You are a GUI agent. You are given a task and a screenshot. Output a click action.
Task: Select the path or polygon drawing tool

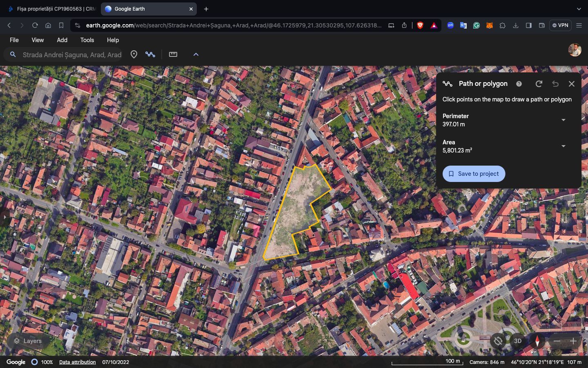pos(150,54)
